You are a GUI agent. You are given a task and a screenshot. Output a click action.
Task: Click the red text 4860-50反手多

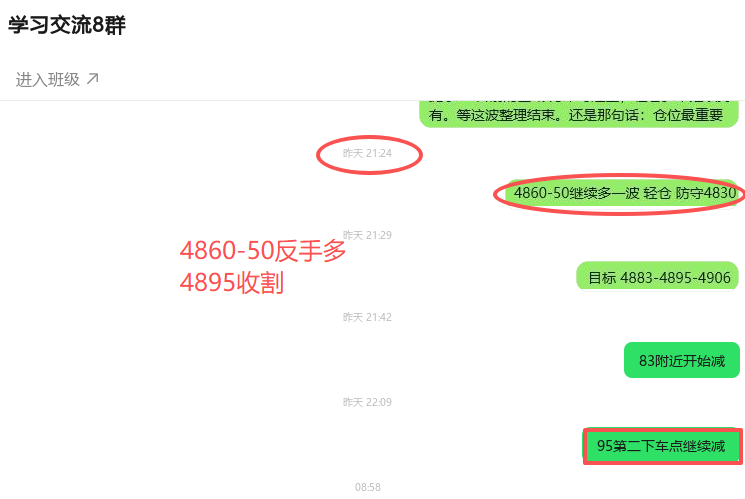tap(263, 250)
